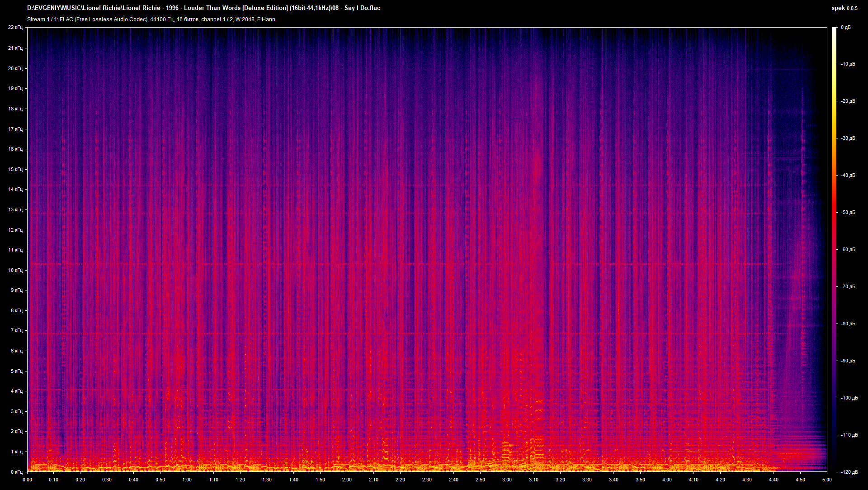Viewport: 868px width, 490px height.
Task: Click the '12 кГц' frequency axis label
Action: point(15,230)
